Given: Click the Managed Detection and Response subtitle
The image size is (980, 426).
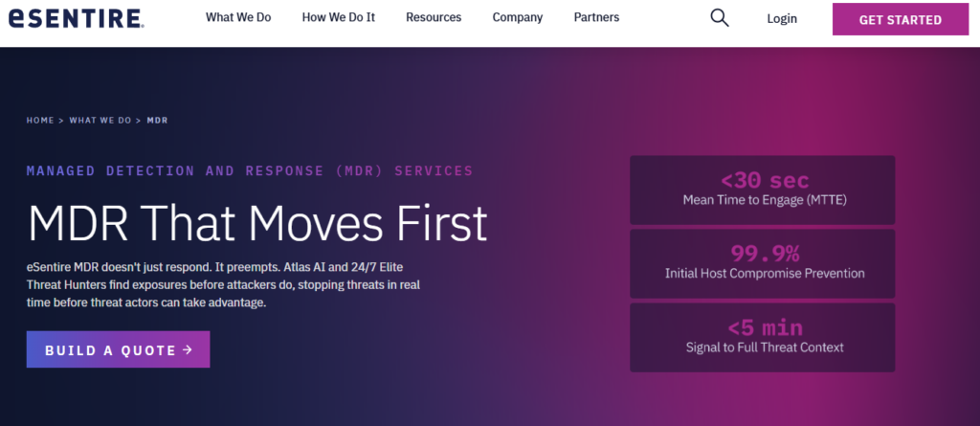Looking at the screenshot, I should coord(250,170).
